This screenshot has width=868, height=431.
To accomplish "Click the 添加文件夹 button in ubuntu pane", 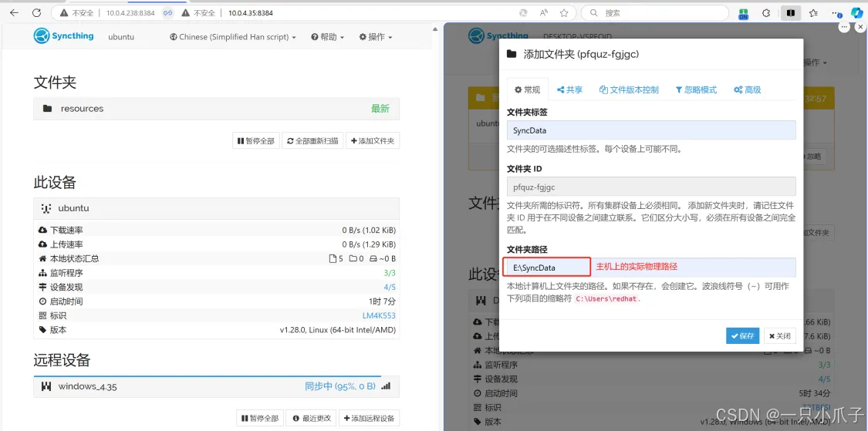I will (x=373, y=141).
